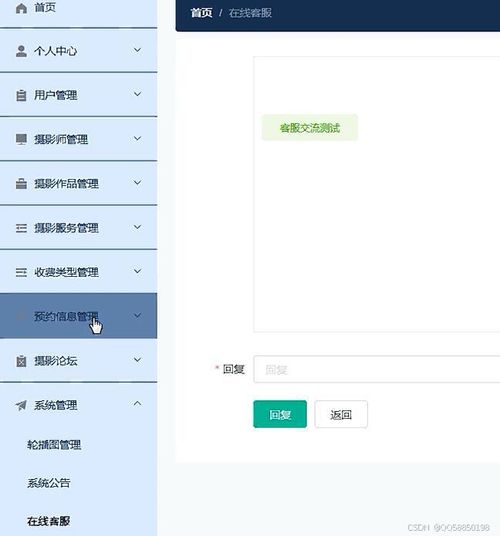This screenshot has width=500, height=536.
Task: Click the monitor icon for 摄影师管理
Action: click(x=21, y=139)
